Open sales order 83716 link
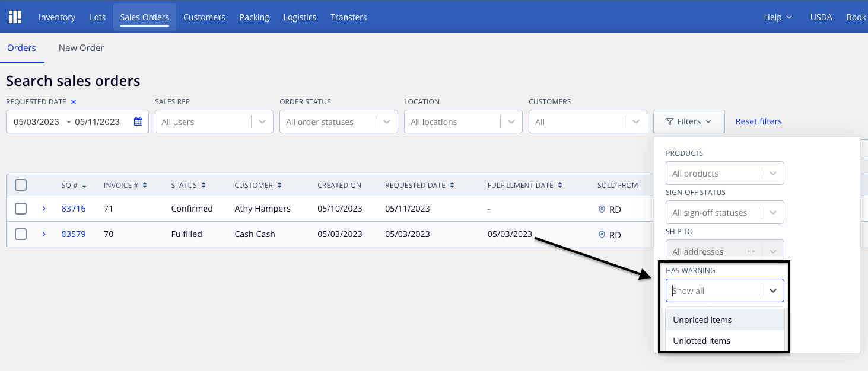868x371 pixels. [x=74, y=209]
